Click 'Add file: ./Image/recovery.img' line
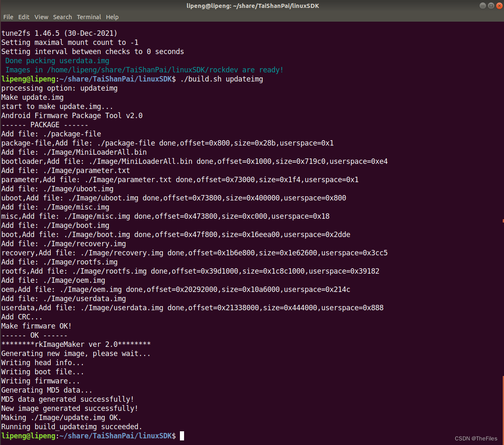Screen dimensions: 504x445 (64, 244)
